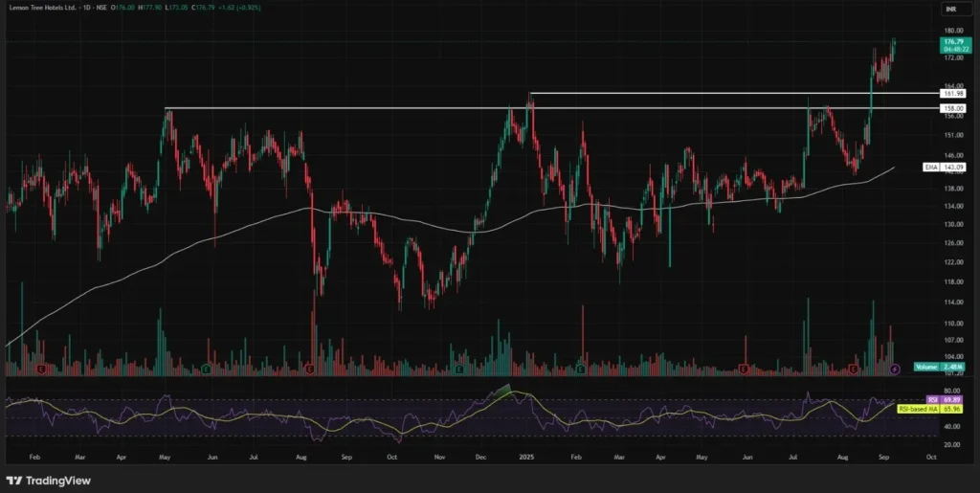Click the Volume 2.48M label
This screenshot has width=980, height=493.
(x=941, y=368)
